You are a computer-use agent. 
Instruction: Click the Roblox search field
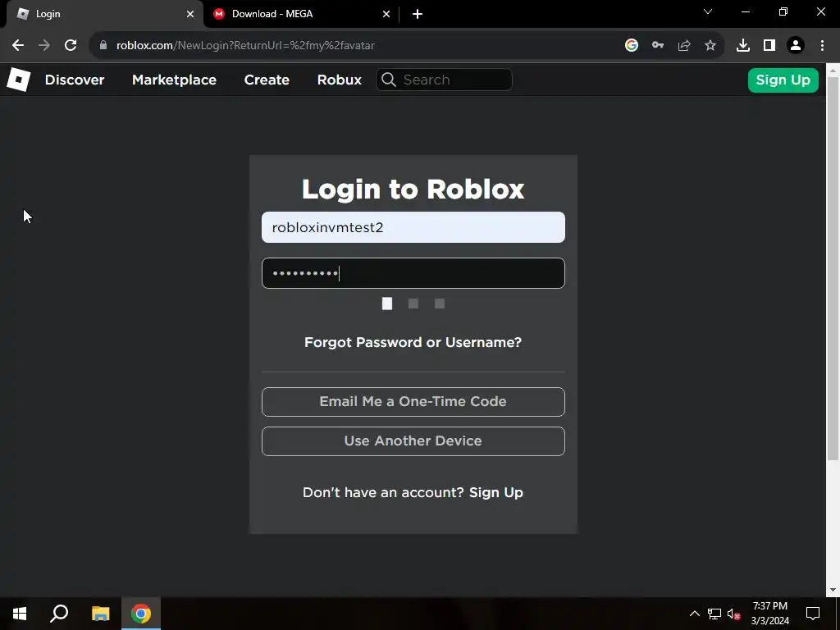[x=444, y=80]
